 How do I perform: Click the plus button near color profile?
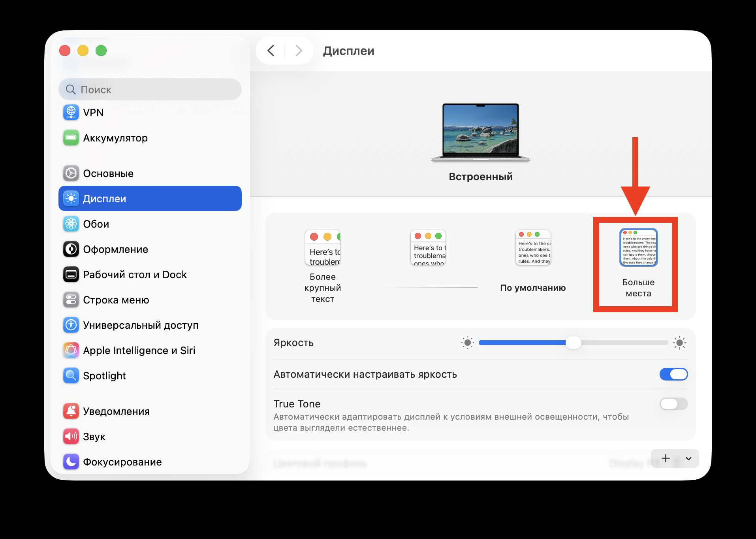[x=666, y=458]
